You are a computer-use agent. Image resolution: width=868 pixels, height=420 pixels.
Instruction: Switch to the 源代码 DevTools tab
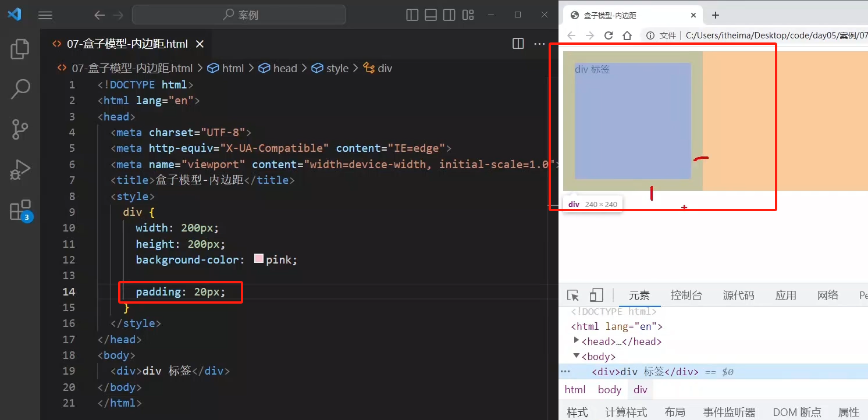[739, 295]
